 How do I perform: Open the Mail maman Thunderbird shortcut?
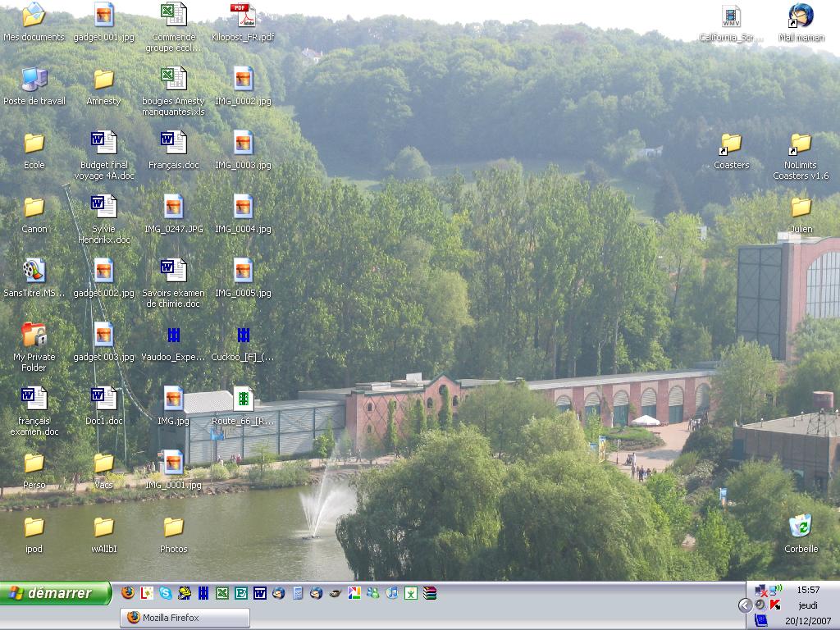(801, 16)
